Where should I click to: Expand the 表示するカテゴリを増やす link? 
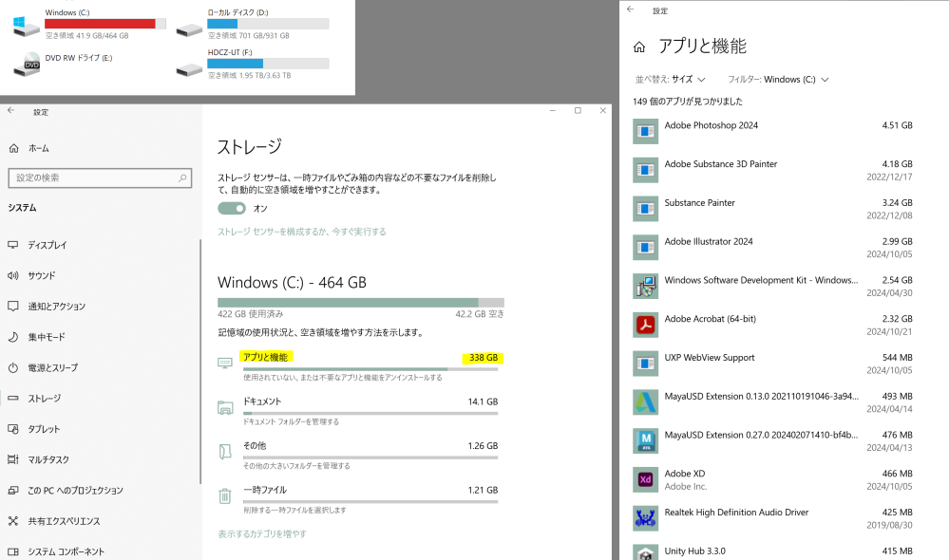[262, 533]
